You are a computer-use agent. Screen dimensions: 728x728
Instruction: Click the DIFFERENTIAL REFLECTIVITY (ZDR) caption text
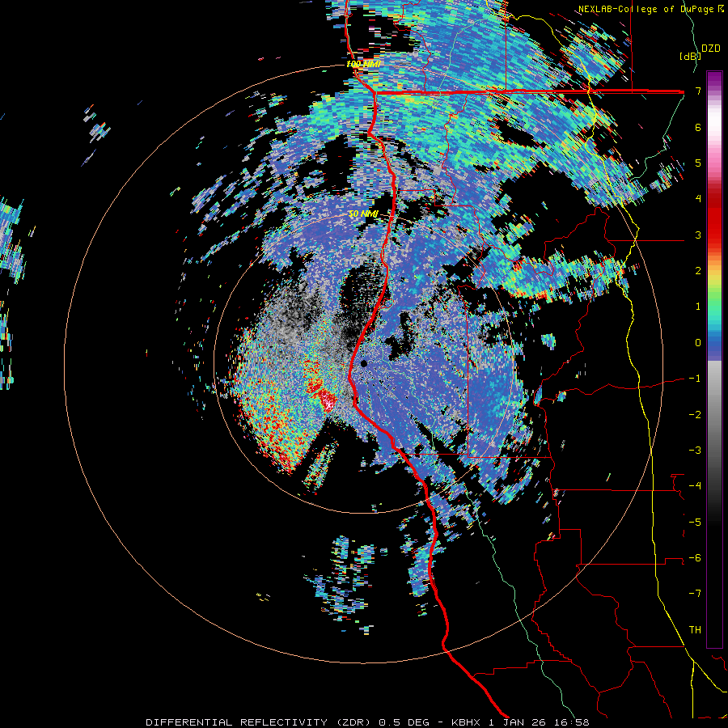(258, 722)
